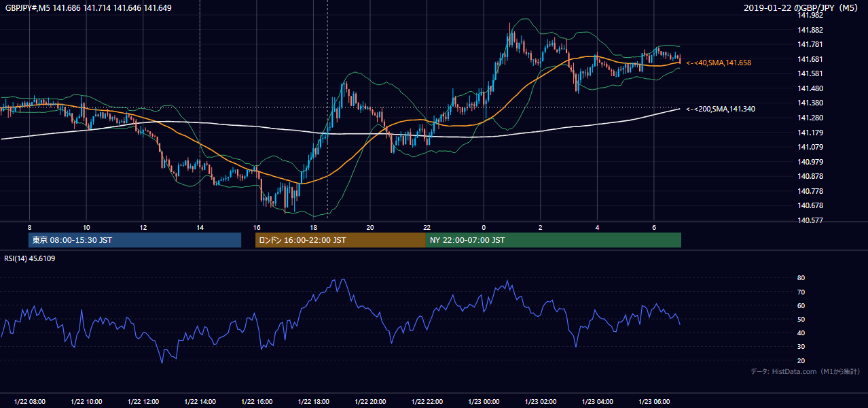Image resolution: width=868 pixels, height=408 pixels.
Task: Click RSI scale level 30
Action: (x=801, y=347)
